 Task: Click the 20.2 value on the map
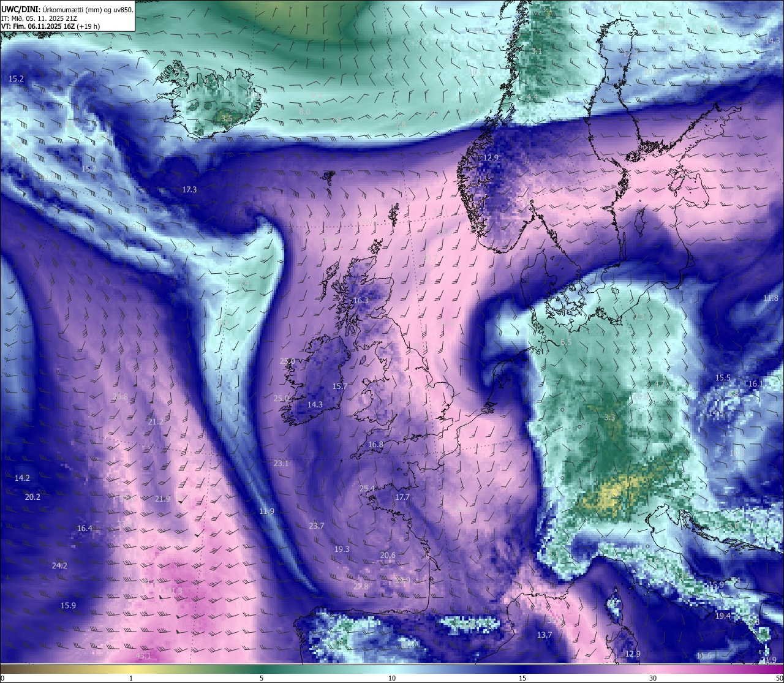(32, 497)
